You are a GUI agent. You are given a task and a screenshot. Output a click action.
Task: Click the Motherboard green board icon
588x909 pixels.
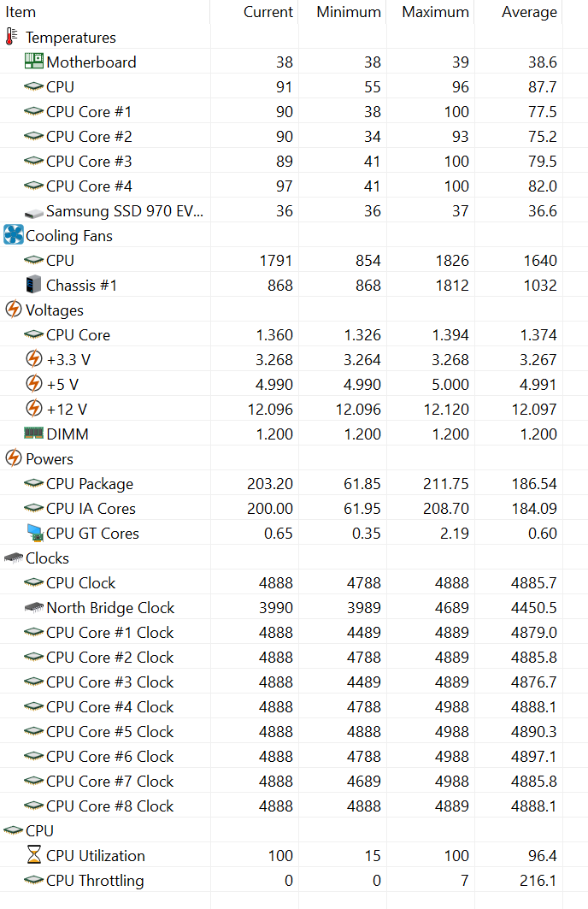pyautogui.click(x=33, y=61)
